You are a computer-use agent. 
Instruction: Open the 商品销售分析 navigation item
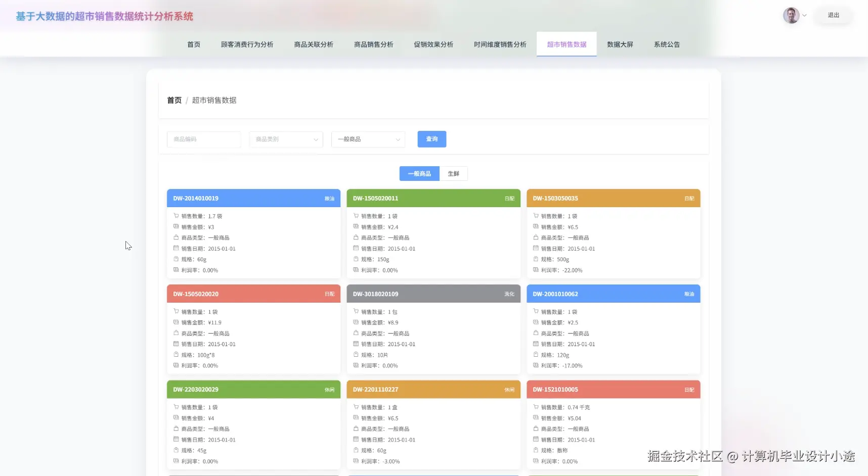[374, 44]
